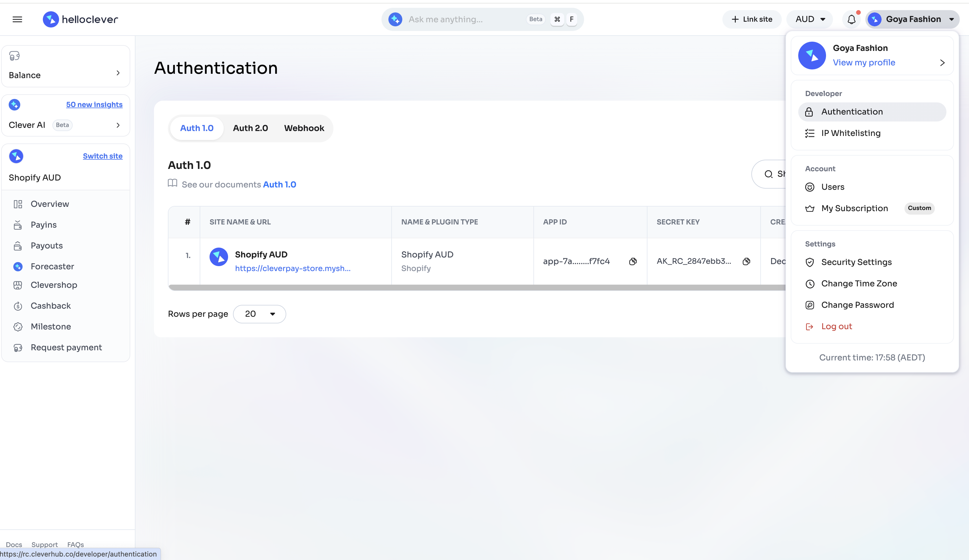Copy the Secret Key value

746,261
